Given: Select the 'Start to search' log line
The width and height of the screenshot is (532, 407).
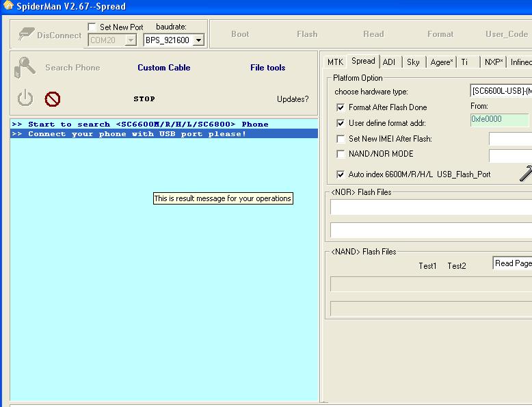Looking at the screenshot, I should point(164,124).
